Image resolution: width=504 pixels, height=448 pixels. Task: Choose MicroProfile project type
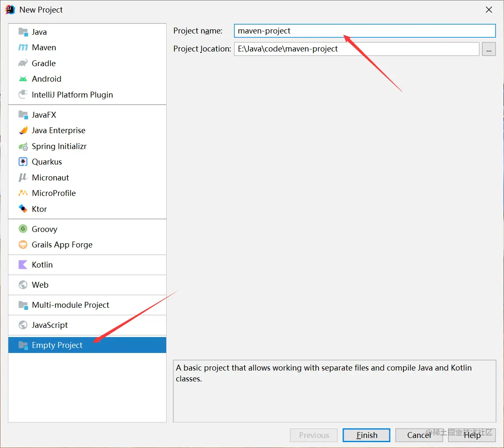coord(54,193)
